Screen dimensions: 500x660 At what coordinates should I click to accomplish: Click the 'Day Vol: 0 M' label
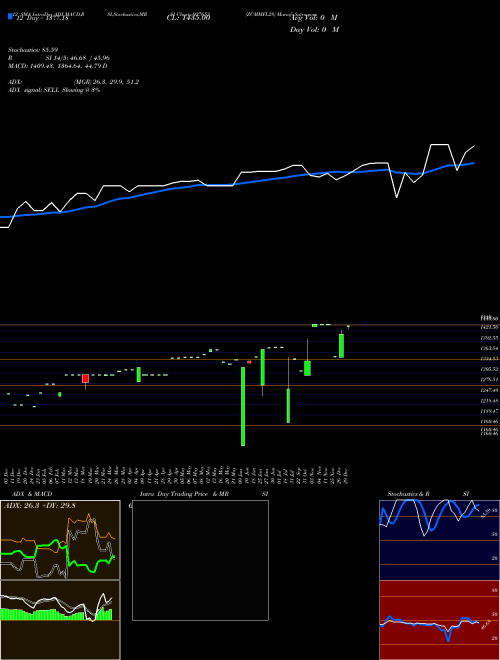314,30
